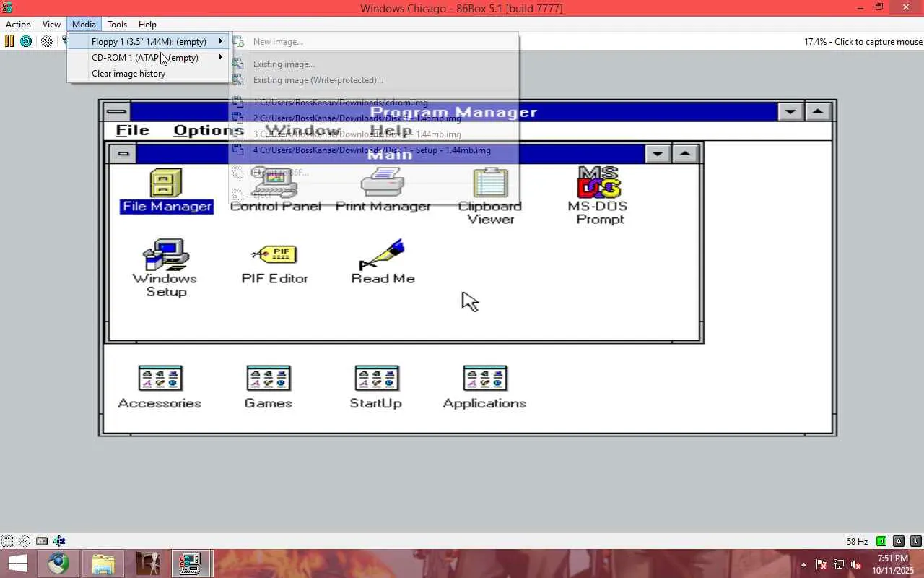Select the Print Manager icon

(383, 191)
